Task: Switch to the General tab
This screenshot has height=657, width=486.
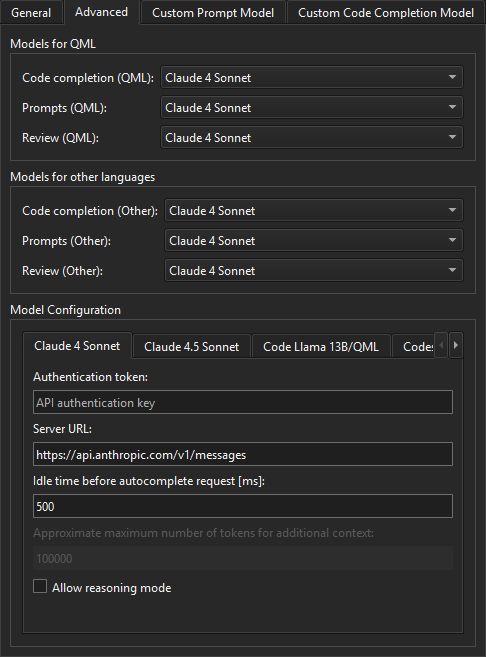Action: point(31,13)
